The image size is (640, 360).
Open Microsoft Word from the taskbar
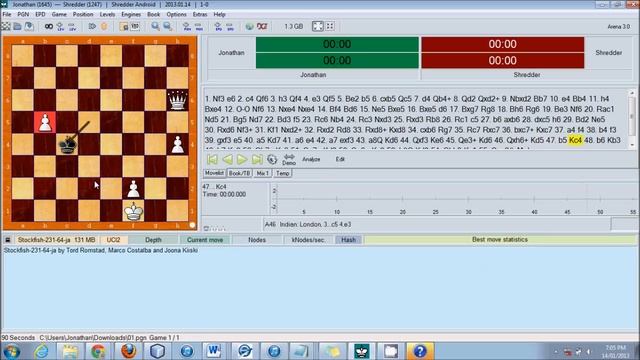tap(214, 351)
